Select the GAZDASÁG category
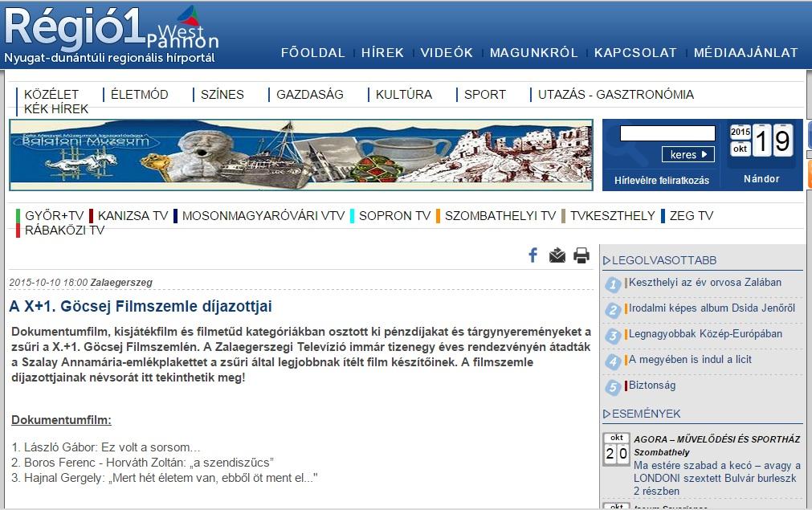 [310, 95]
